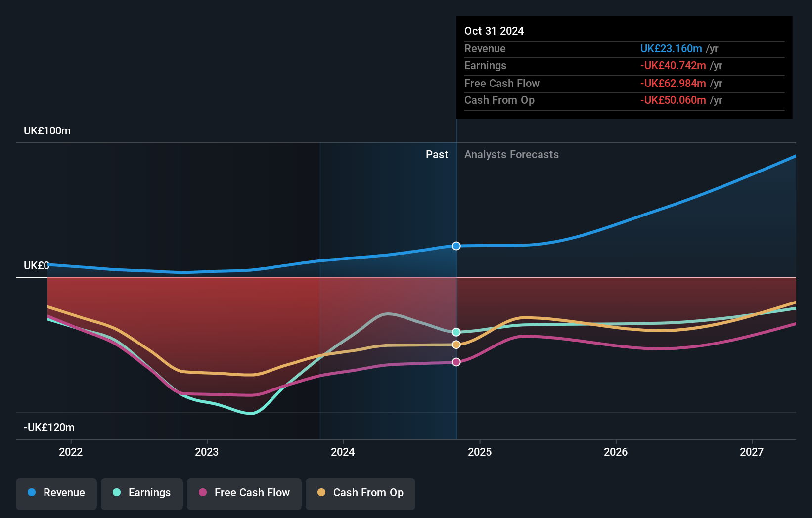Toggle the Revenue series via its legend button
The image size is (812, 518).
click(x=56, y=493)
